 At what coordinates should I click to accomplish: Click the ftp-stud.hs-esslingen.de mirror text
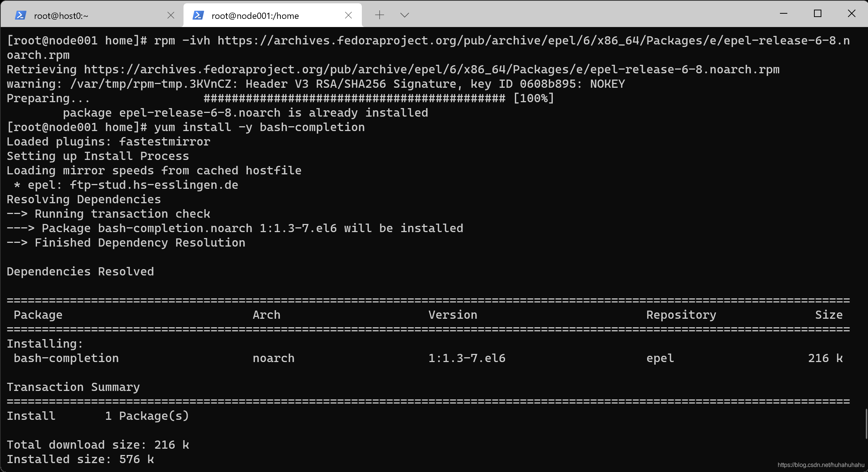154,185
